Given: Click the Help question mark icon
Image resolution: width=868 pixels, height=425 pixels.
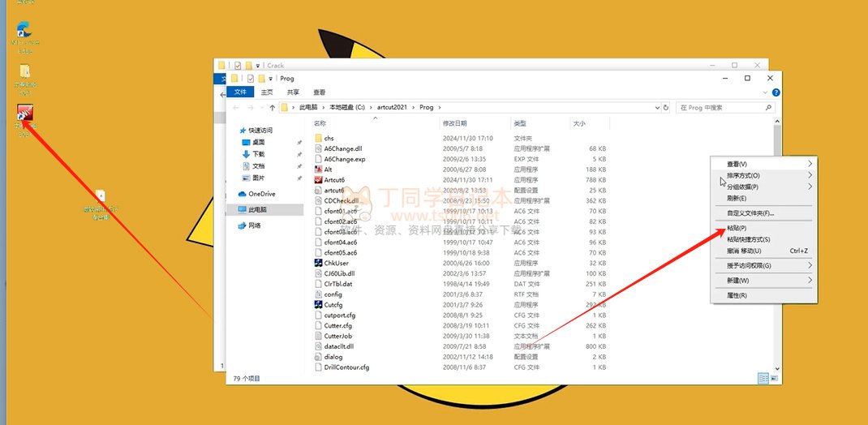Looking at the screenshot, I should (776, 92).
